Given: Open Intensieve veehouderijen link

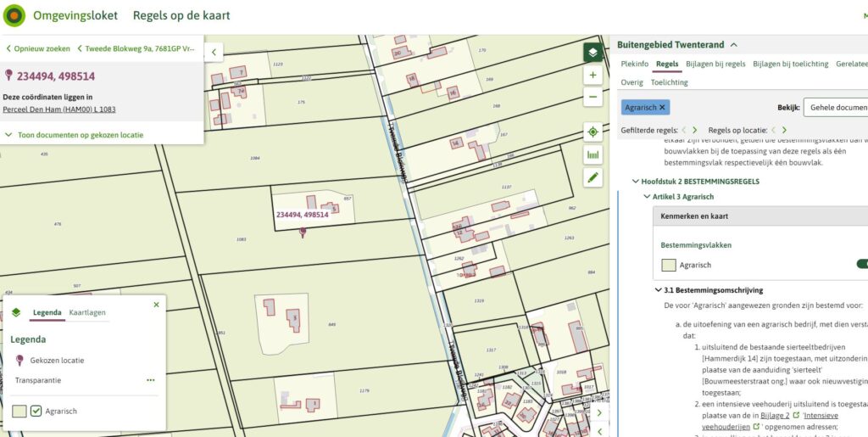Looking at the screenshot, I should 770,421.
